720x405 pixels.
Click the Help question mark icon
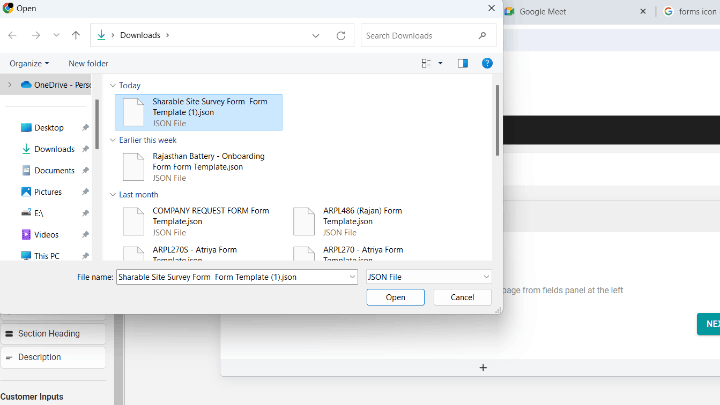(487, 63)
